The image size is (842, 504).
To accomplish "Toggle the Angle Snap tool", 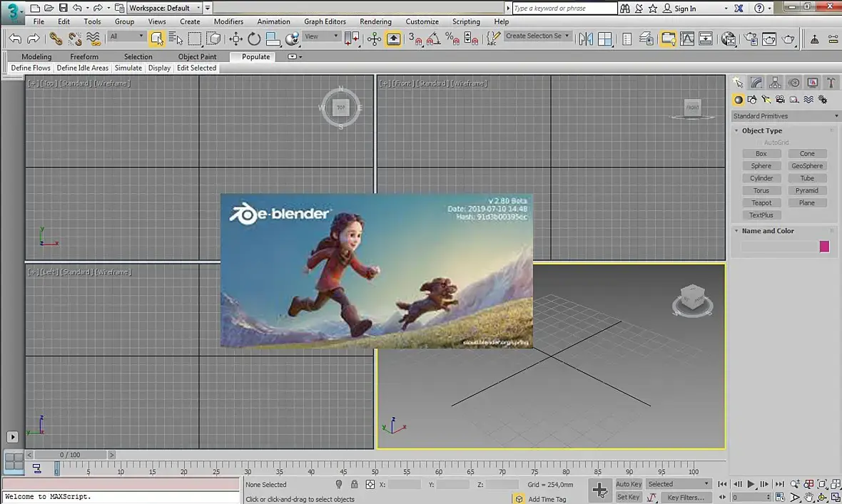I will coord(433,38).
